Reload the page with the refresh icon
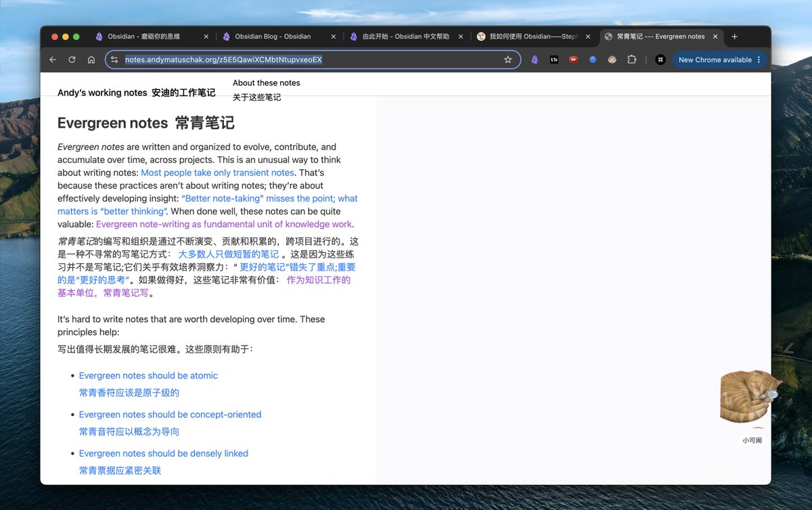Viewport: 812px width, 510px height. point(72,60)
